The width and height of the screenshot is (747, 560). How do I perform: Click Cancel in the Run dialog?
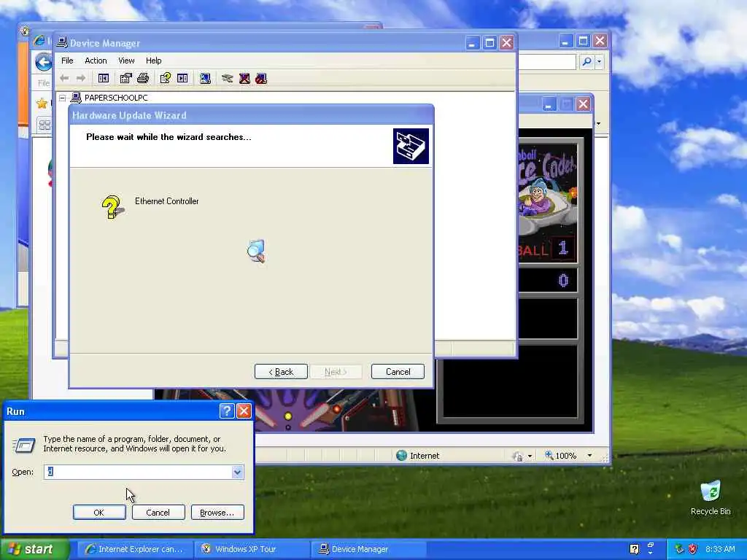[x=158, y=513]
